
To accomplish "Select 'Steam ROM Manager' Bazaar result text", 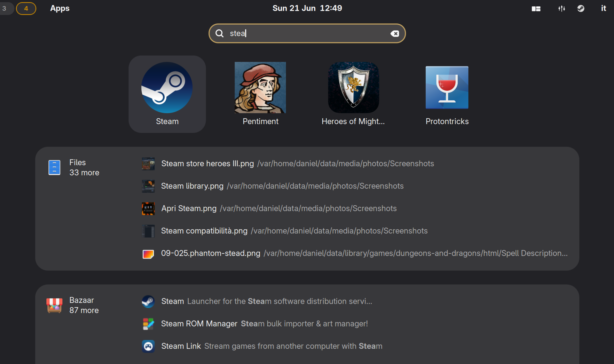I will [199, 324].
